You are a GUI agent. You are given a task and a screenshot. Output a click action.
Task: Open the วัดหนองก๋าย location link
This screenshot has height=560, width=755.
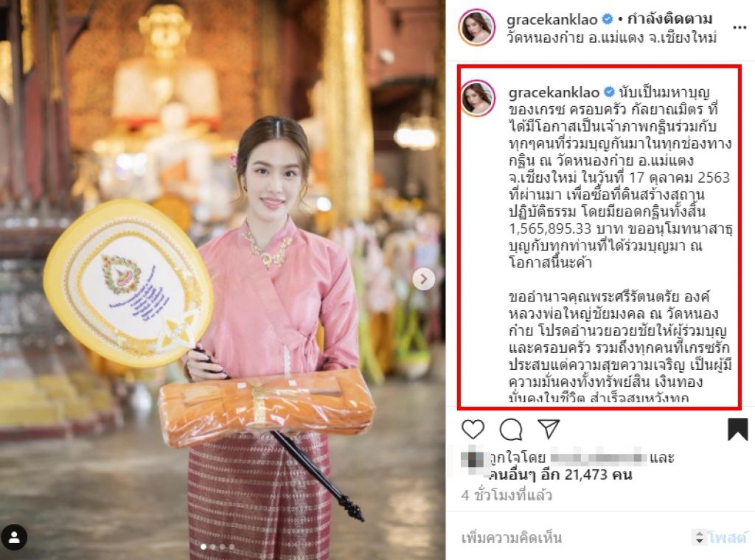(x=611, y=37)
